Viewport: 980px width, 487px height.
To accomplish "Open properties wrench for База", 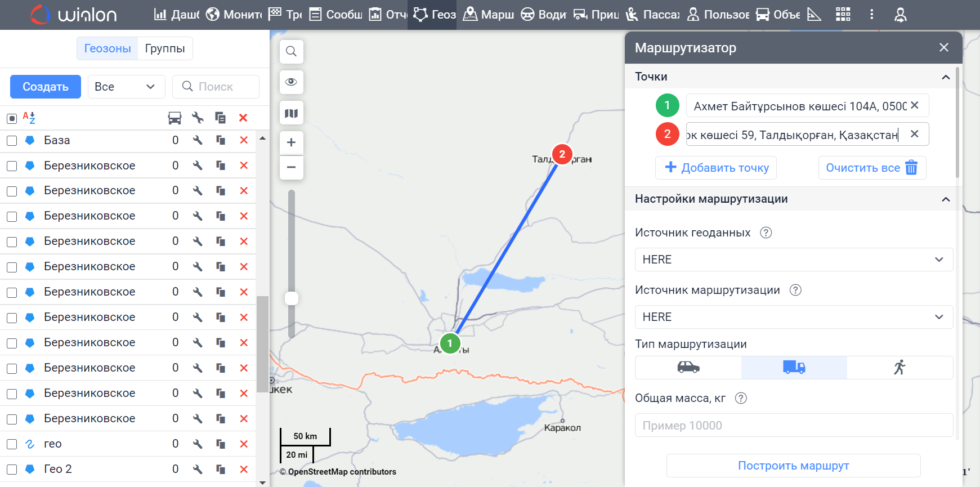I will tap(198, 140).
